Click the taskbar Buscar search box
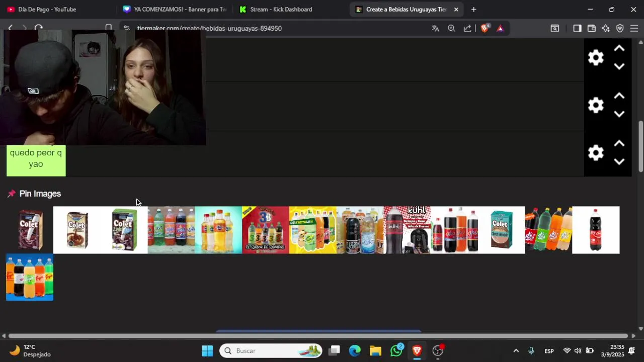This screenshot has width=644, height=362. coord(271,350)
